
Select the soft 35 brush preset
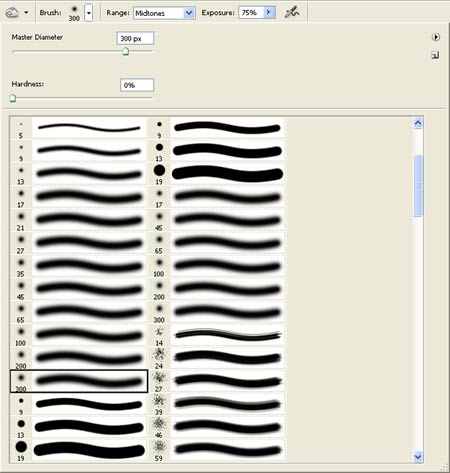point(79,266)
